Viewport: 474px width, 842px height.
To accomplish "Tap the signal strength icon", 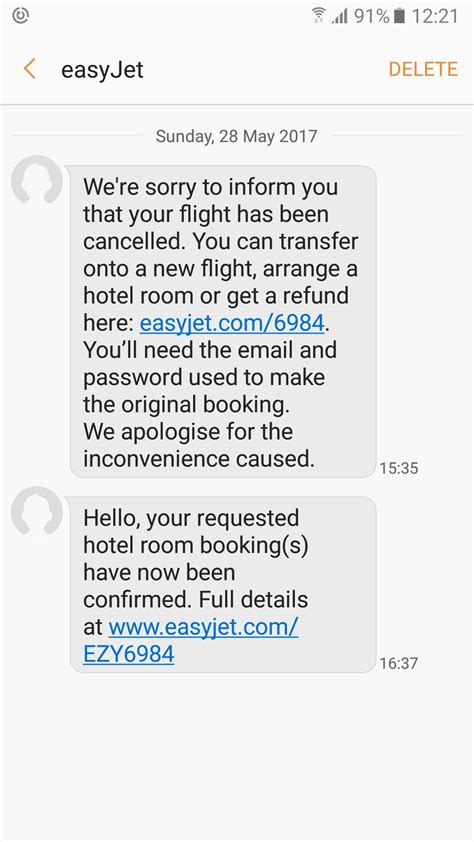I will pos(339,16).
